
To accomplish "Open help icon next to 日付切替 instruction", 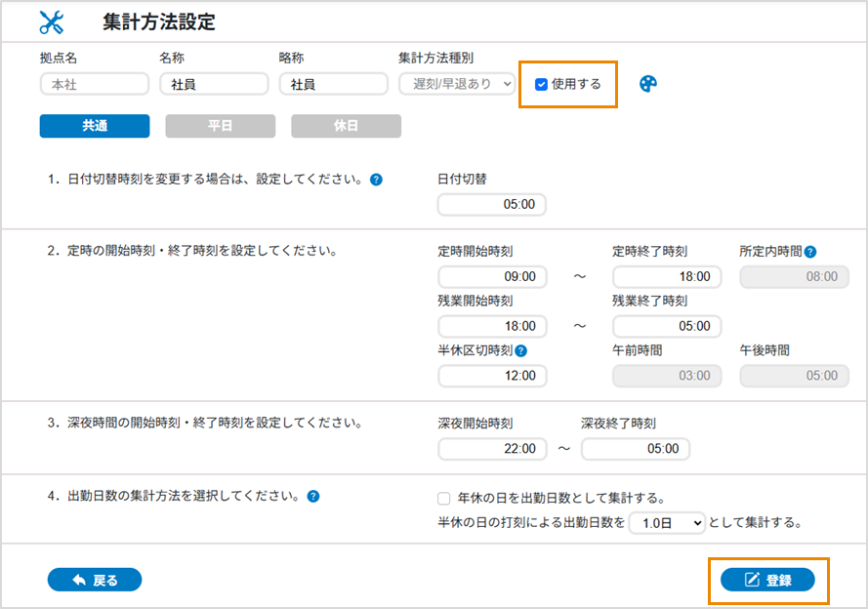I will tap(376, 180).
